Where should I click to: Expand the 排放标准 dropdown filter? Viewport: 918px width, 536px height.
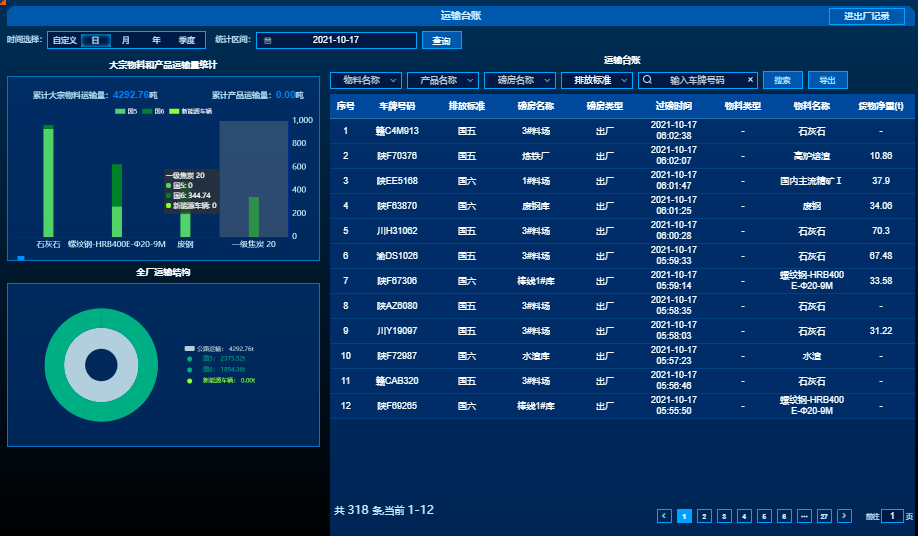coord(596,80)
